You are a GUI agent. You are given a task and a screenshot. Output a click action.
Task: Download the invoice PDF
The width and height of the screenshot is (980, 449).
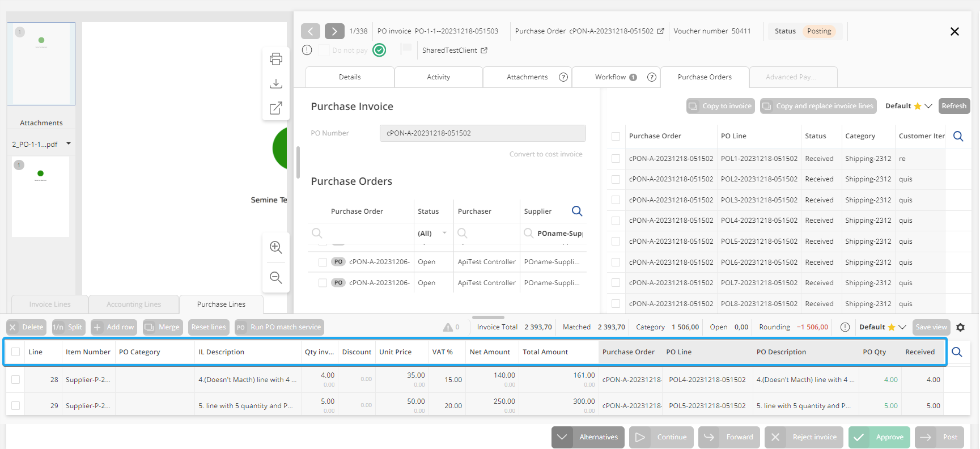click(x=276, y=84)
